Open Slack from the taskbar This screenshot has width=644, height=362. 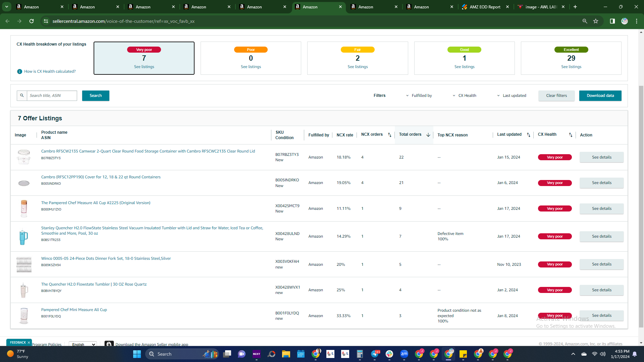(x=389, y=354)
